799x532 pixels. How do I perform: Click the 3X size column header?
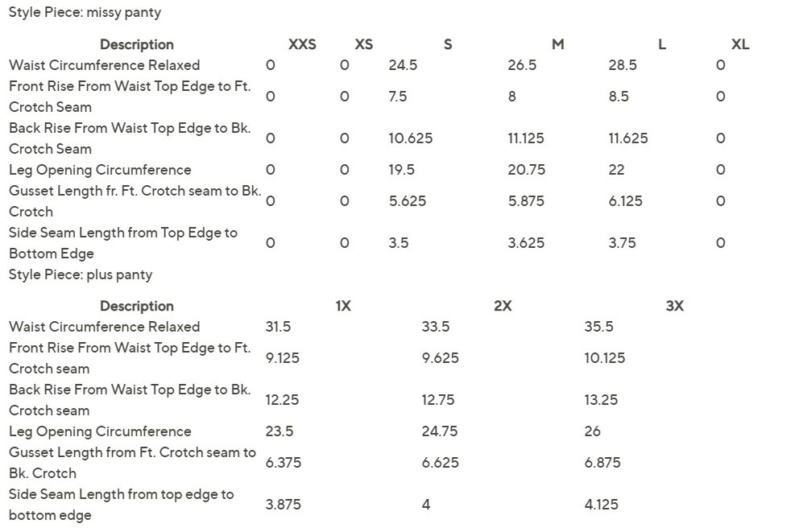pyautogui.click(x=675, y=306)
